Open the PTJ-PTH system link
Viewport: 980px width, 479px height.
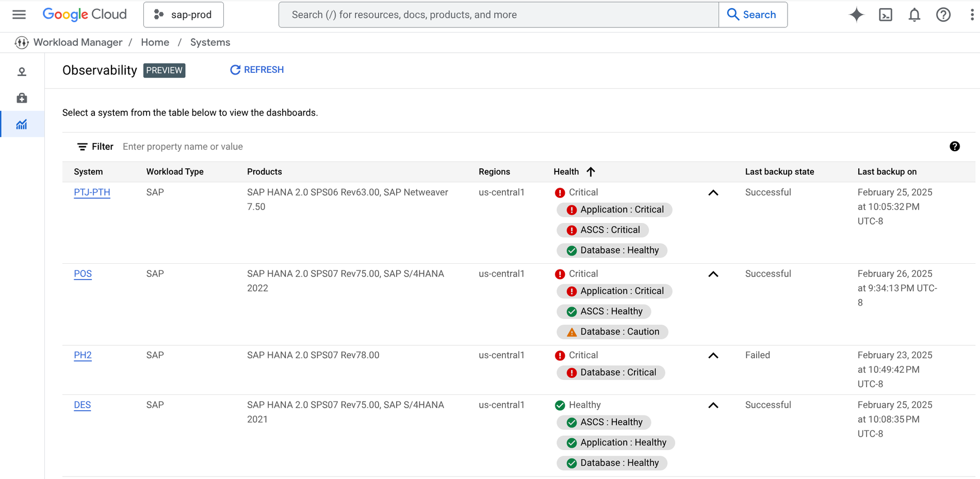pos(92,193)
